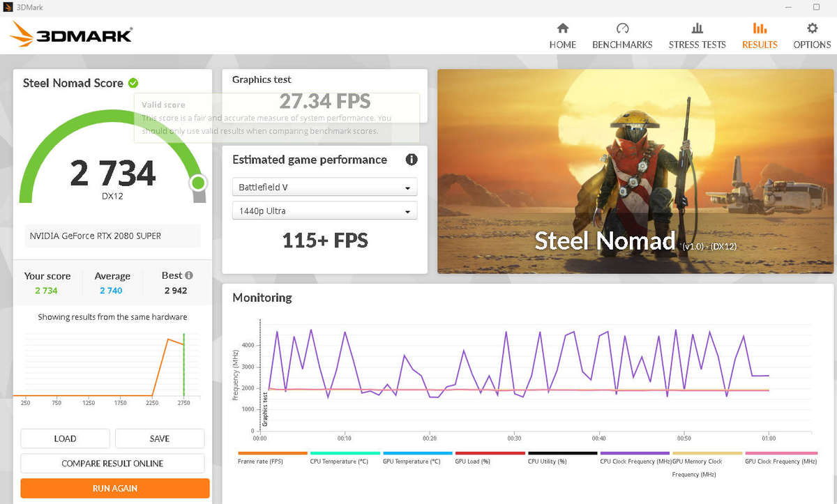
Task: Click the SAVE button
Action: pyautogui.click(x=159, y=438)
